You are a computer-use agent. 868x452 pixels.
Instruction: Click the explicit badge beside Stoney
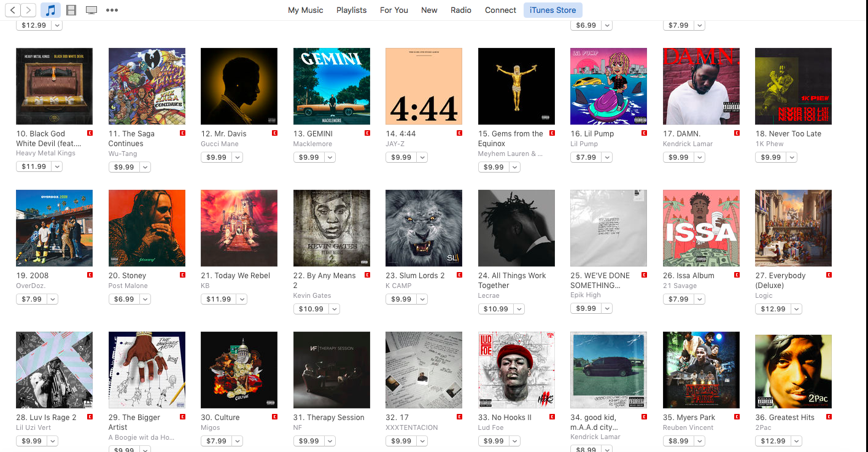click(x=182, y=275)
